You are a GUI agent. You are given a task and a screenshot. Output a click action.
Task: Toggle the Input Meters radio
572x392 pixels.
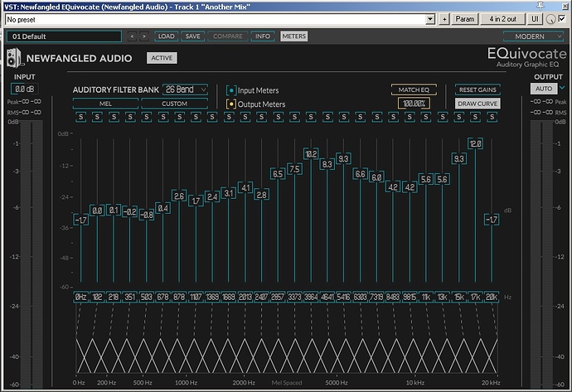click(x=231, y=90)
